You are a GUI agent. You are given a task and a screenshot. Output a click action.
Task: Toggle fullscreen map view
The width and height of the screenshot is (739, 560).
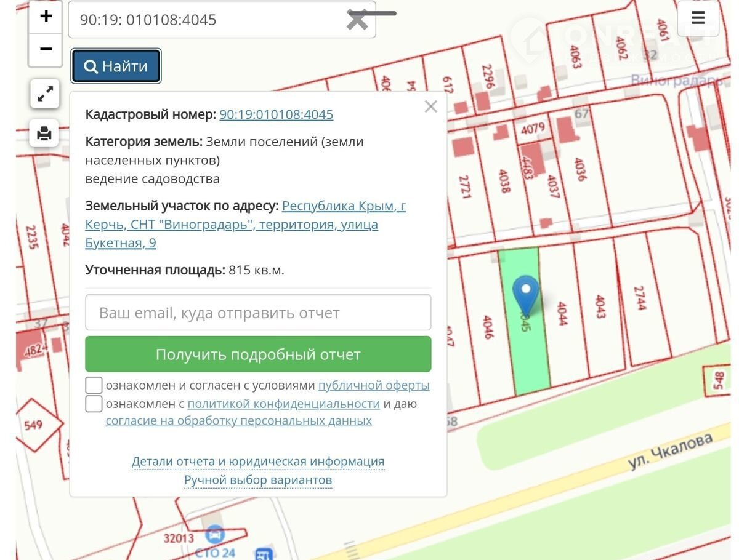(x=45, y=94)
